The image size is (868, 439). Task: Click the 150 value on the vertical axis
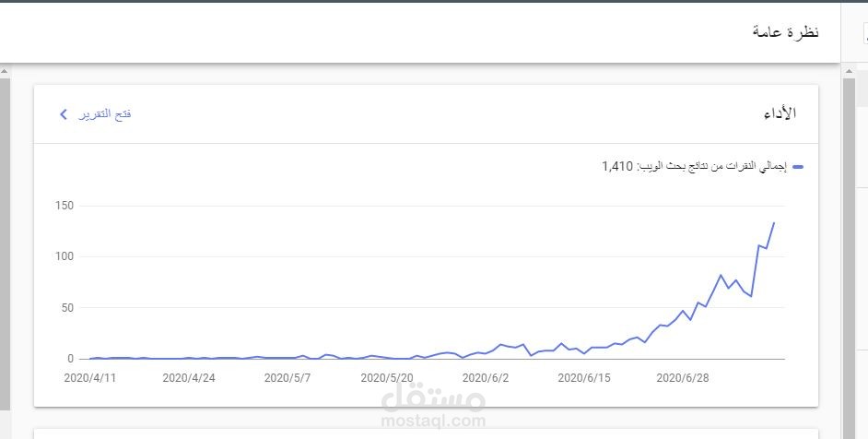pos(65,206)
